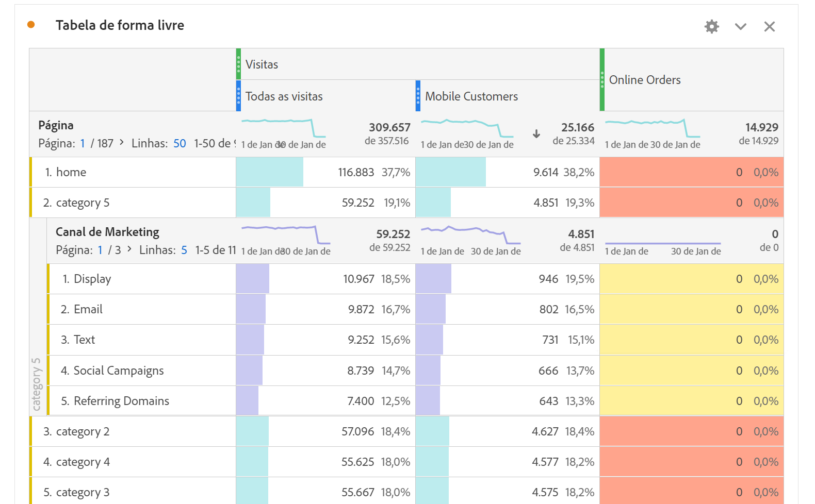The image size is (815, 504).
Task: Select the Online Orders column header
Action: pos(645,80)
